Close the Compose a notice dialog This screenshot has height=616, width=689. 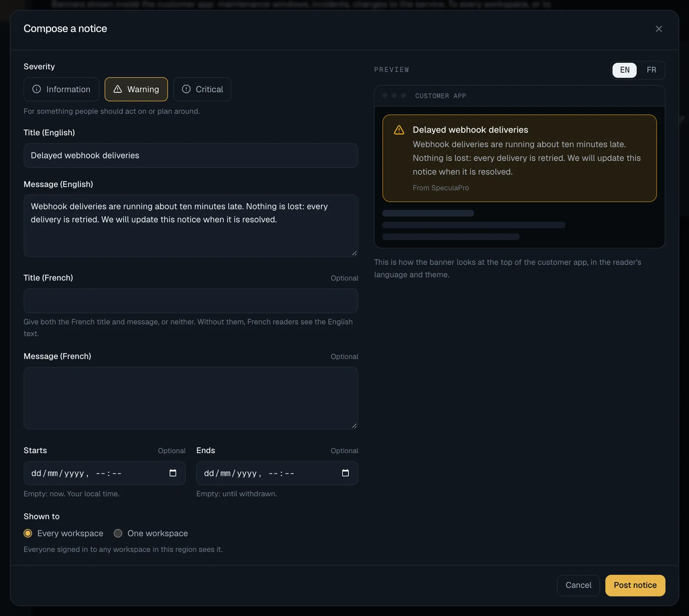(658, 29)
